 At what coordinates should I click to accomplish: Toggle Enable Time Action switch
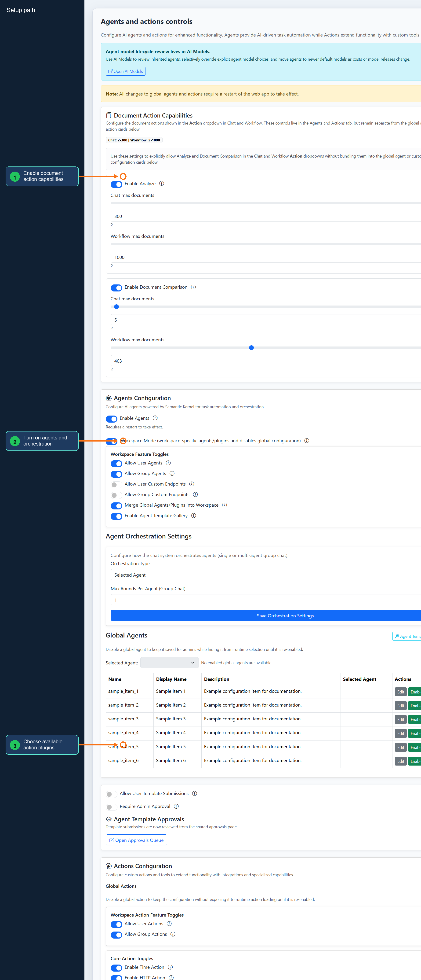point(116,968)
